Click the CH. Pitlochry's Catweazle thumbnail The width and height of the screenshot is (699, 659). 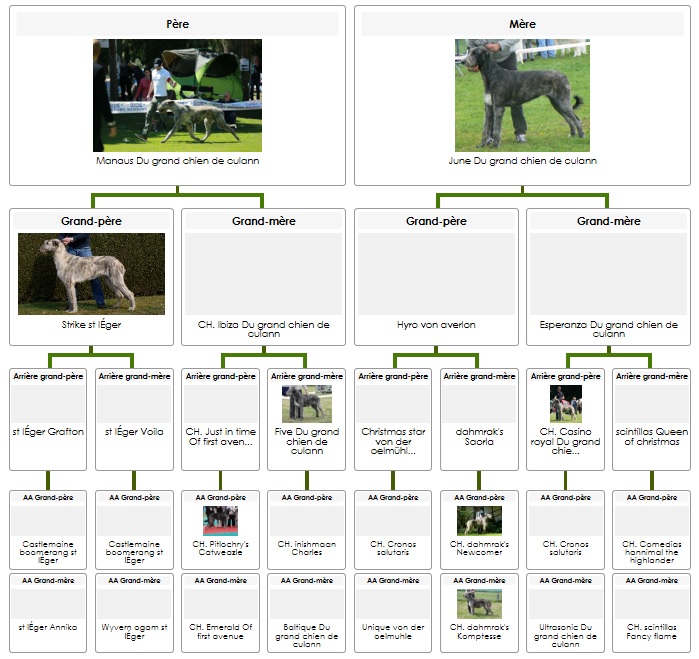click(x=220, y=520)
